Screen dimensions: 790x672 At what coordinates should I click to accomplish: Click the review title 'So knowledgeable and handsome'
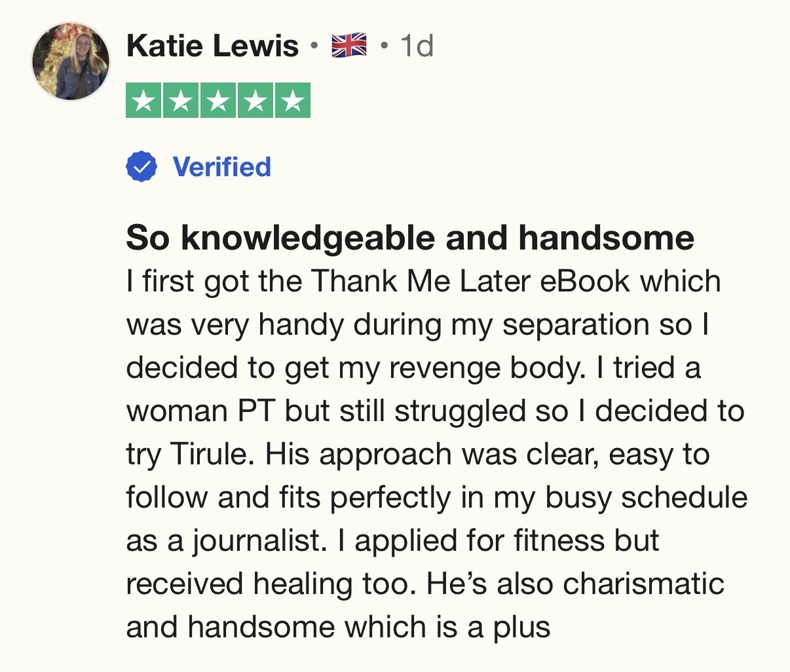pos(409,237)
